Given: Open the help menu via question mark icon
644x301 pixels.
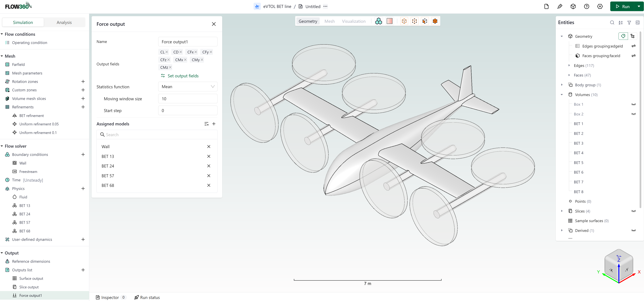Looking at the screenshot, I should [586, 6].
